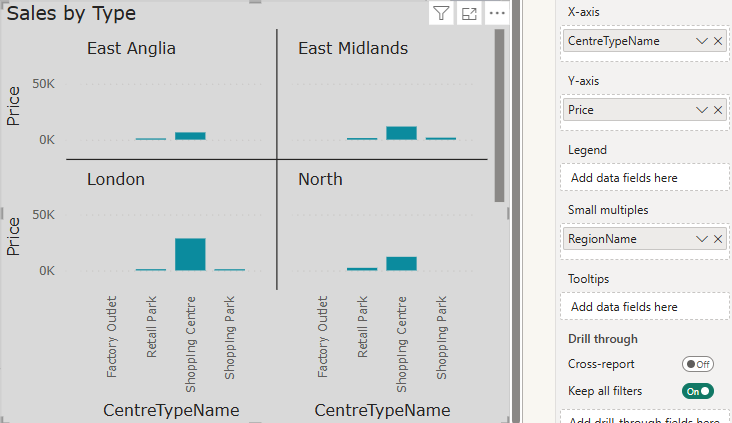Toggle Cross-report drill through switch
This screenshot has width=732, height=423.
point(697,365)
